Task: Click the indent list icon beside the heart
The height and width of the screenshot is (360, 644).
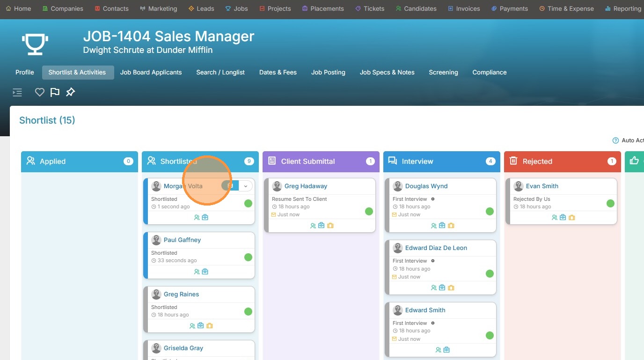Action: (17, 92)
